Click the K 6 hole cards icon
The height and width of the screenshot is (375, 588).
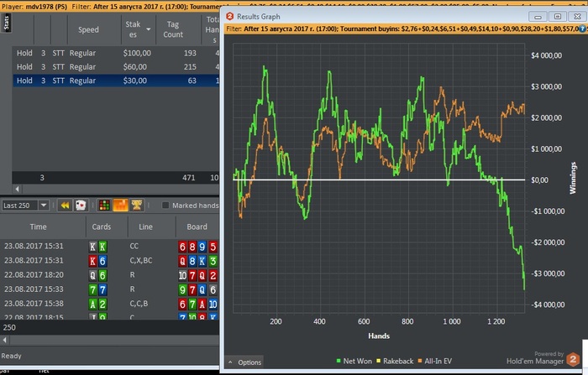tap(97, 261)
